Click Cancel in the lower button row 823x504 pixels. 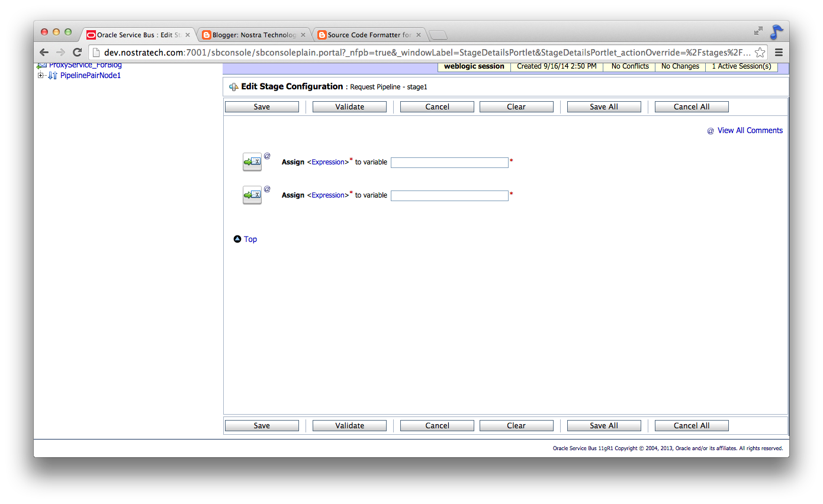pos(437,426)
